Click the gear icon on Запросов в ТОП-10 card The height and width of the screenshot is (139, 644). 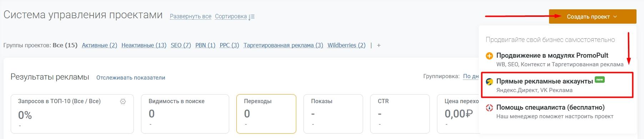[x=123, y=102]
